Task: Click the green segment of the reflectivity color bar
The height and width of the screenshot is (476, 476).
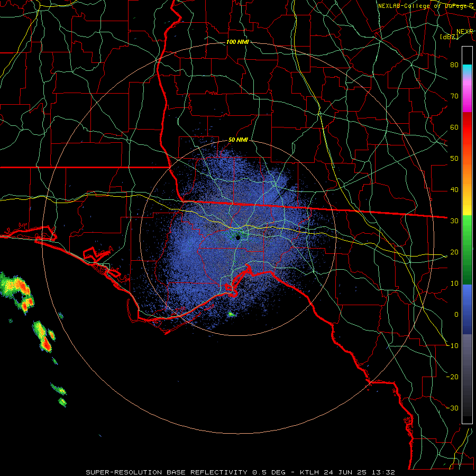Action: point(467,251)
